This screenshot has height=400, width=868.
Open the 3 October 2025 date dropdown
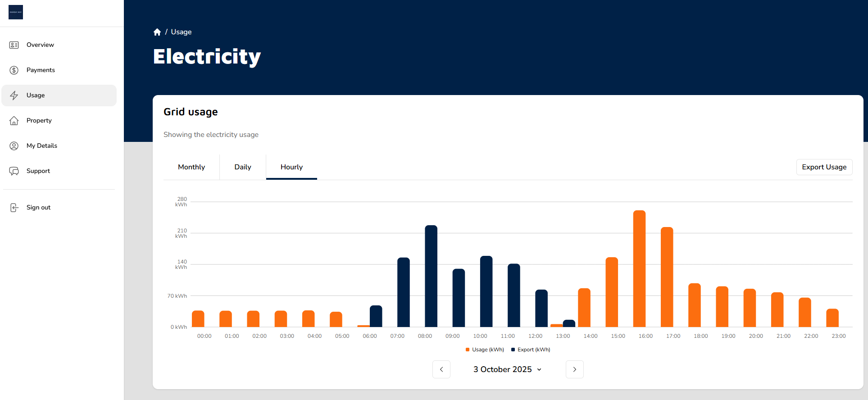point(507,369)
